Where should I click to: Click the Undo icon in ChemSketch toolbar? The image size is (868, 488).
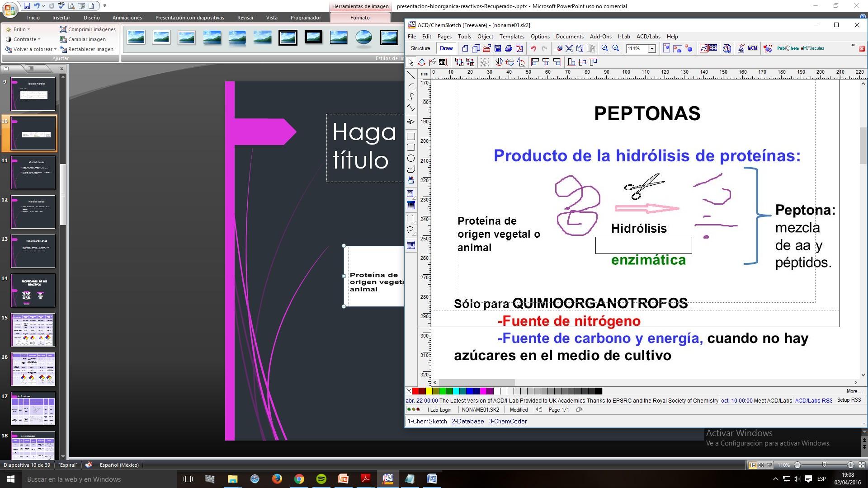coord(533,48)
